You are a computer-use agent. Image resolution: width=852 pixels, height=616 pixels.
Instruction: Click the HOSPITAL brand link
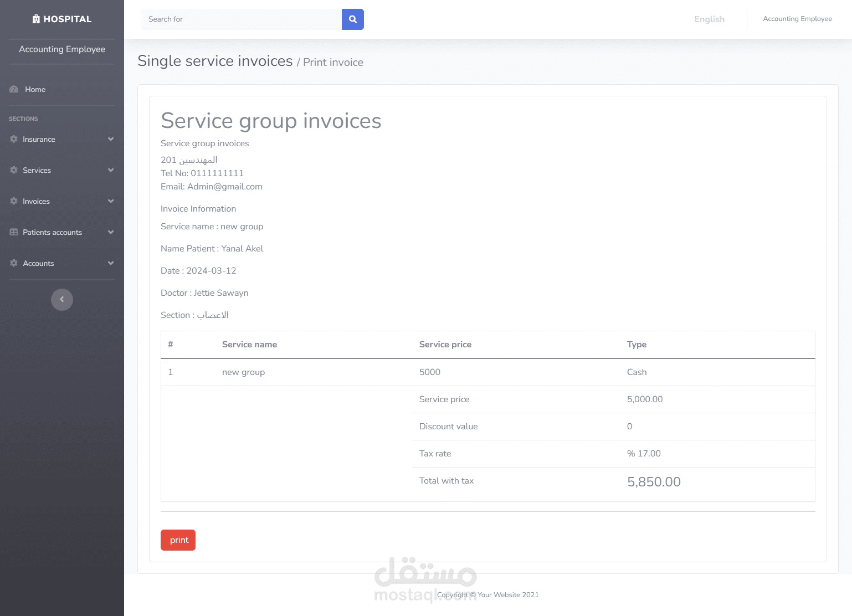click(62, 19)
